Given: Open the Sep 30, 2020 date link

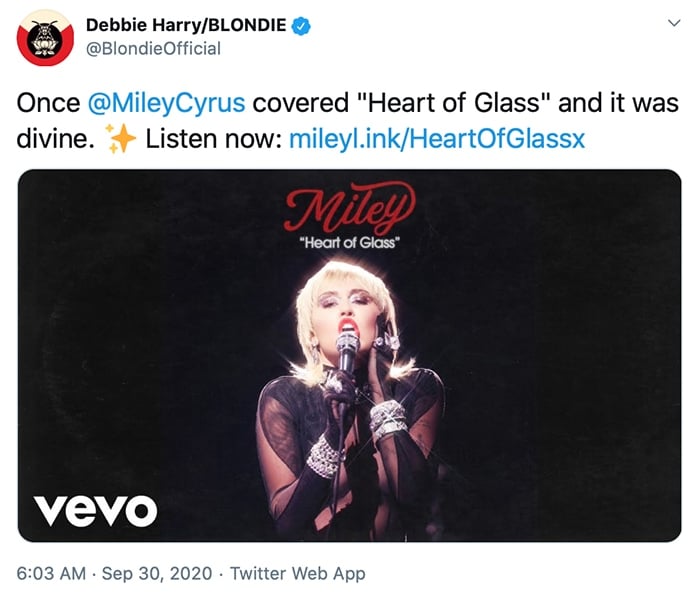Looking at the screenshot, I should tap(157, 573).
